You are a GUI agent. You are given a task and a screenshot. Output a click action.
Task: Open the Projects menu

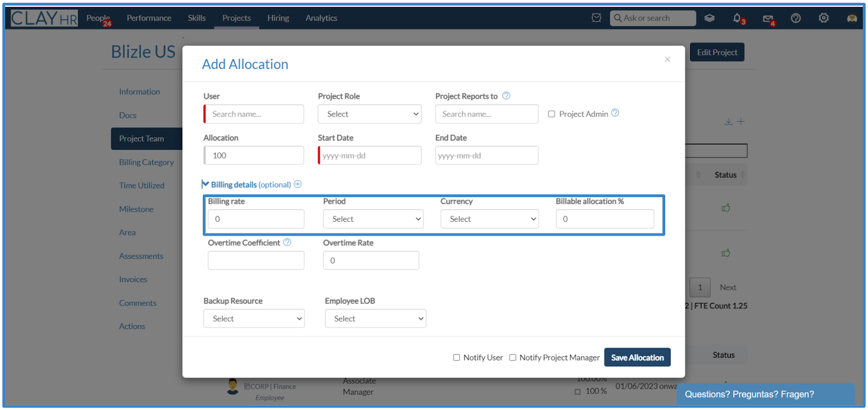click(x=237, y=18)
